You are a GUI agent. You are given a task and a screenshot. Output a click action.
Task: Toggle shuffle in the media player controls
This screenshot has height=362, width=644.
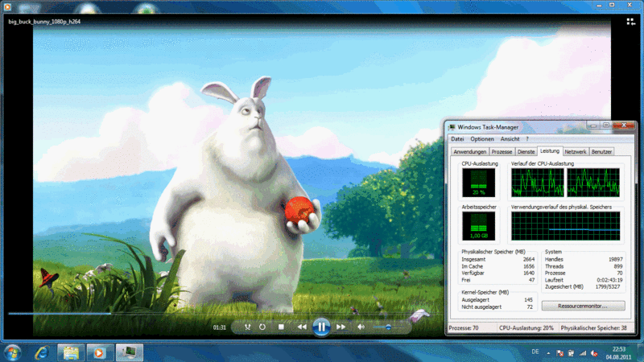coord(247,327)
